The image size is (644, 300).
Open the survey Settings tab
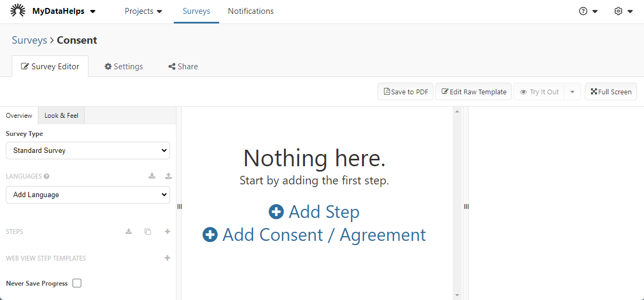click(124, 67)
